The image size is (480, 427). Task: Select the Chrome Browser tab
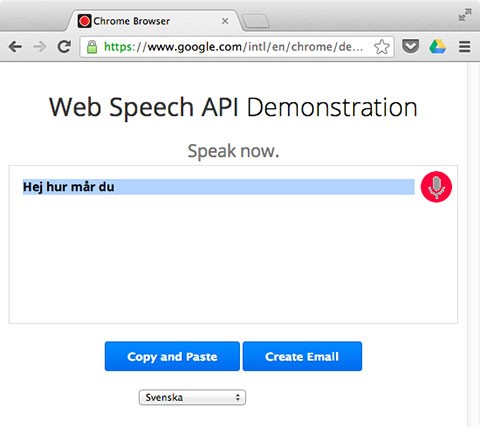(x=153, y=21)
